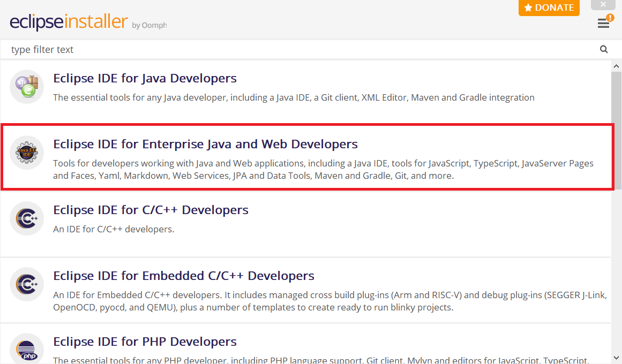Click description starting 'An IDE for Embedded C/C++ developers'
Screen dimensions: 622x364
(x=330, y=301)
